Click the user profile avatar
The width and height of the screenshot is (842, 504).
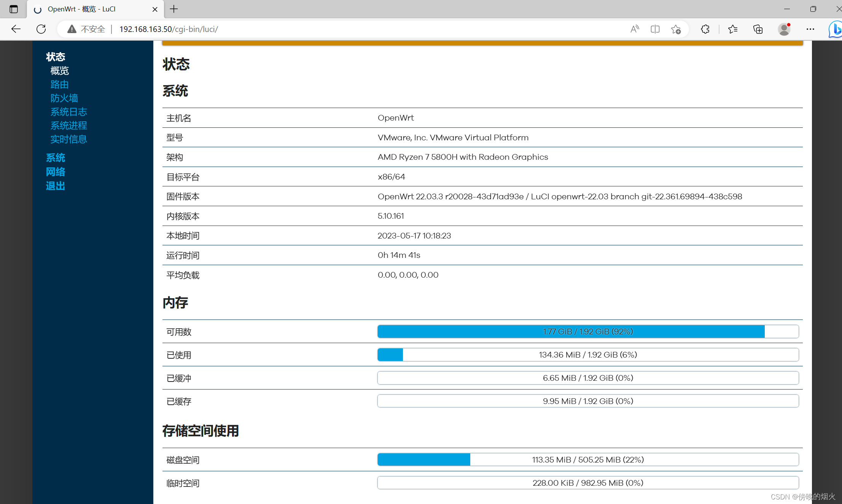point(784,29)
